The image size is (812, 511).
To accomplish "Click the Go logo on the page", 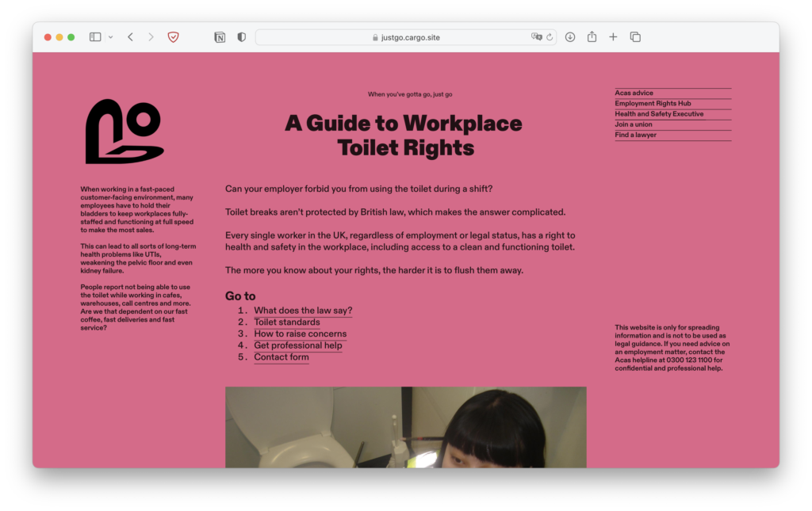I will tap(124, 132).
